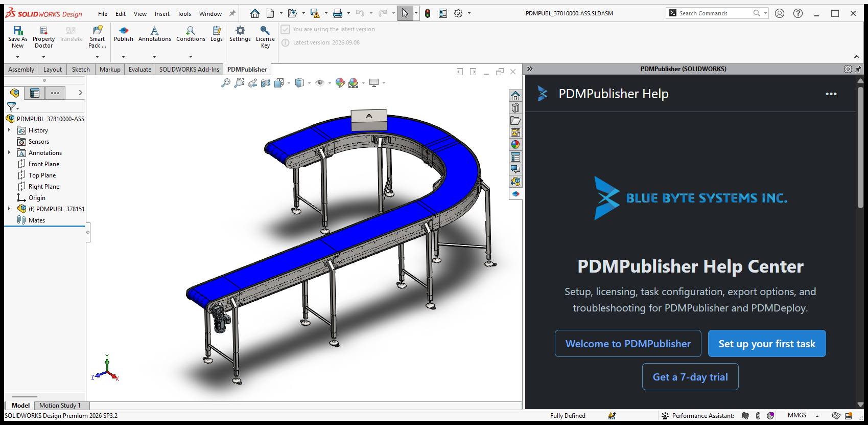The width and height of the screenshot is (868, 425).
Task: Click the Rebuild traffic light icon
Action: click(x=428, y=13)
